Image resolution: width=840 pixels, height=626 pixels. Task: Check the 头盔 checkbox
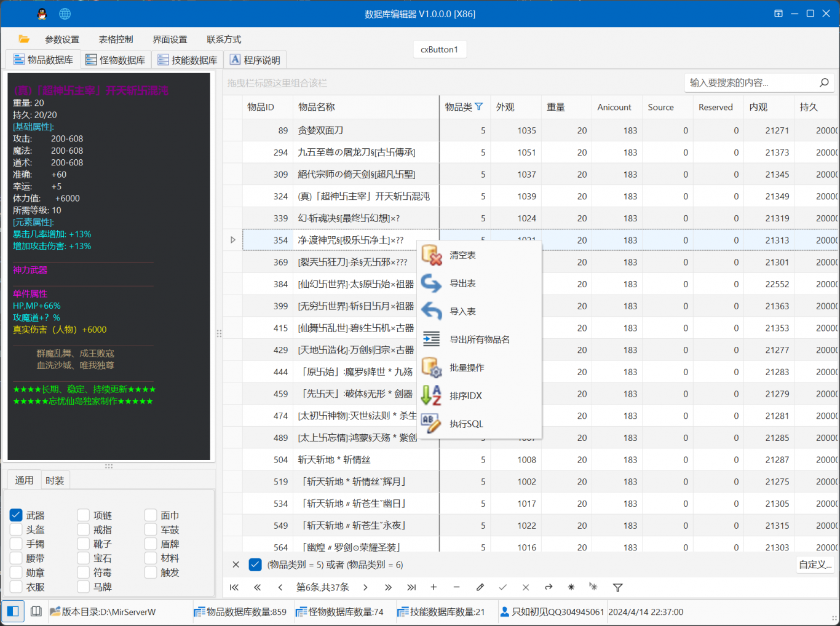pyautogui.click(x=16, y=529)
